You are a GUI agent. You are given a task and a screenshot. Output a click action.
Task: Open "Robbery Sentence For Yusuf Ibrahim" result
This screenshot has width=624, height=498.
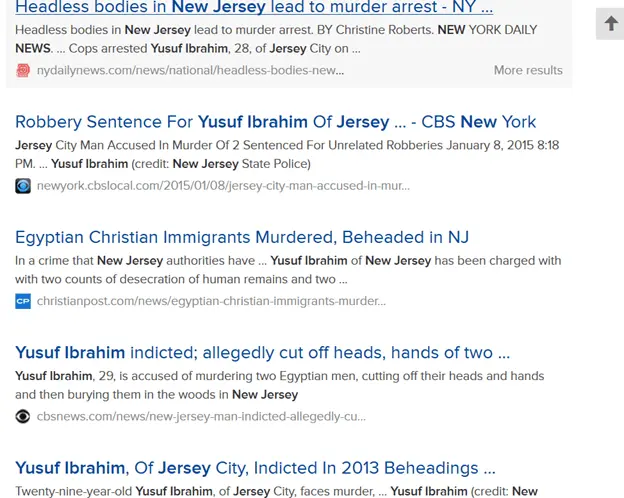point(276,122)
